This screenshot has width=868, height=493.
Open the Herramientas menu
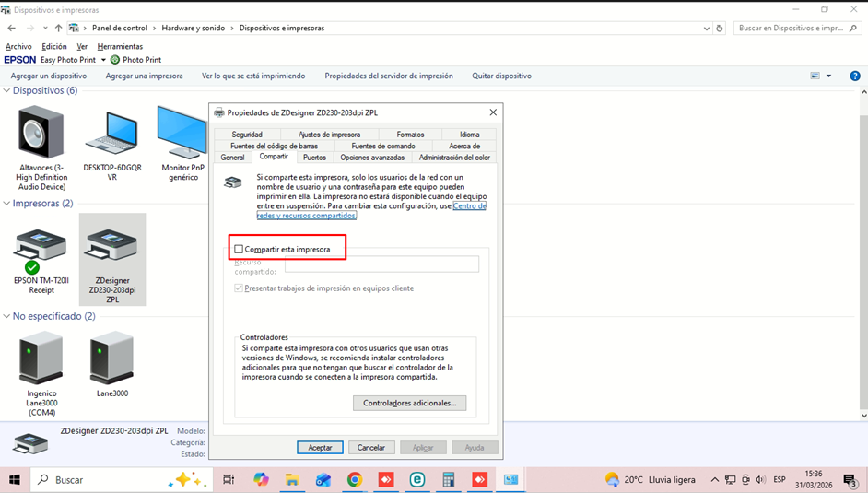[x=120, y=46]
